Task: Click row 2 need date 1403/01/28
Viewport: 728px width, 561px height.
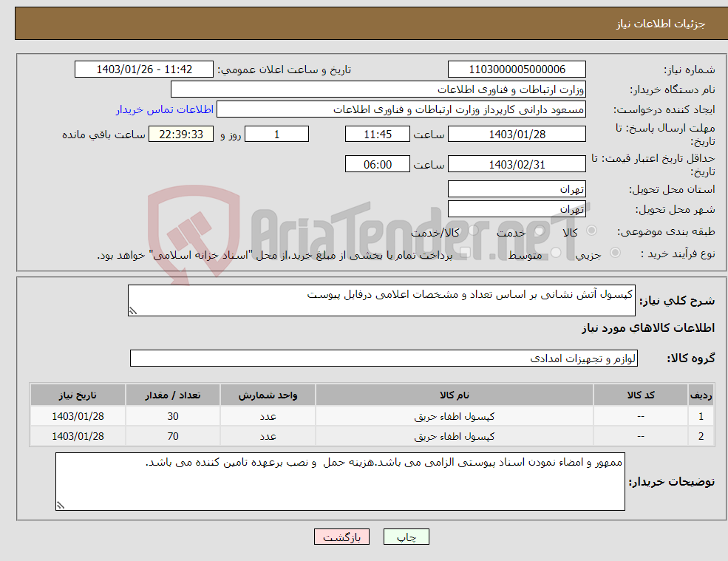Action: [x=78, y=437]
